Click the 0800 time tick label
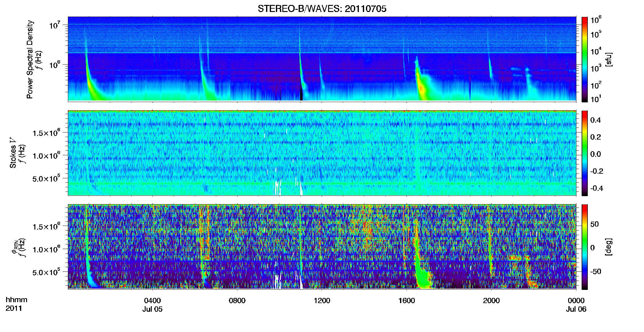This screenshot has height=332, width=644. (x=237, y=300)
